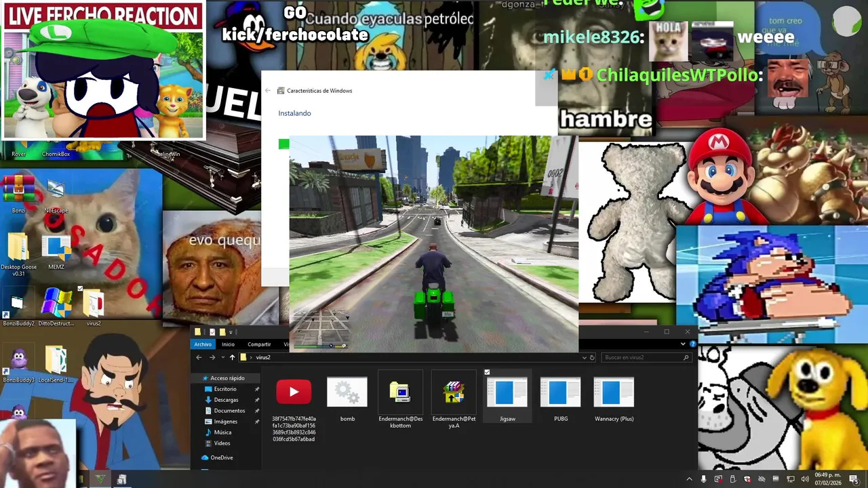Launch the MEMZ desktop icon
This screenshot has width=868, height=488.
56,253
